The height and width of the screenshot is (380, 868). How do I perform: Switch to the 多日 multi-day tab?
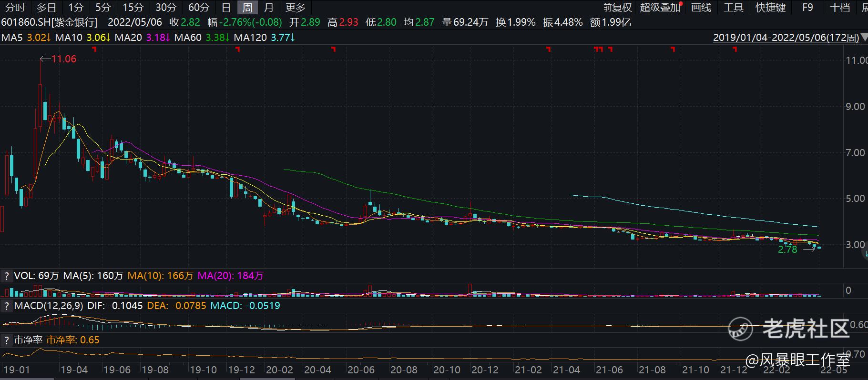(x=46, y=7)
